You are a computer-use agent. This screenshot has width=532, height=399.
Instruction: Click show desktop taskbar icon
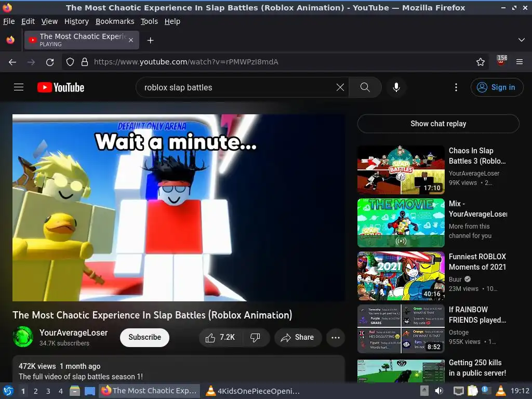click(x=89, y=391)
